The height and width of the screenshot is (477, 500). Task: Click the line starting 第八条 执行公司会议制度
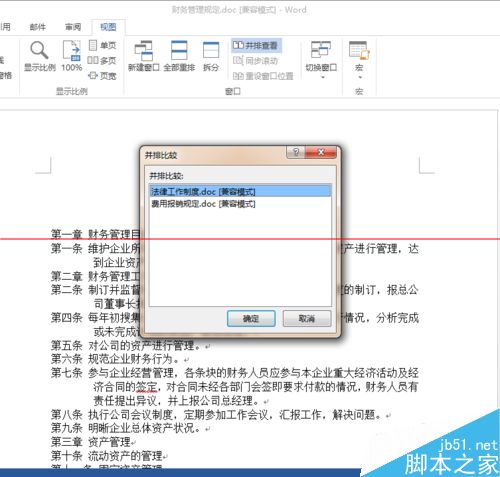point(217,415)
